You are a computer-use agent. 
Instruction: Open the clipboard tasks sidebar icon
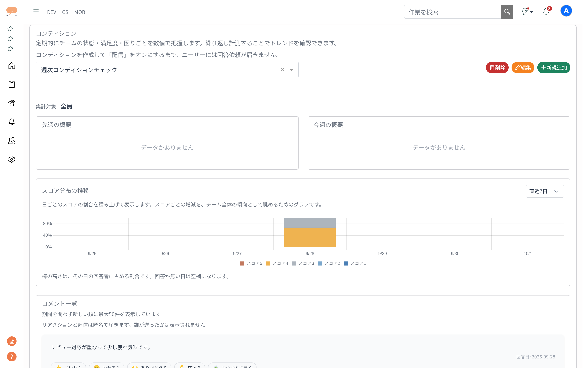click(12, 84)
